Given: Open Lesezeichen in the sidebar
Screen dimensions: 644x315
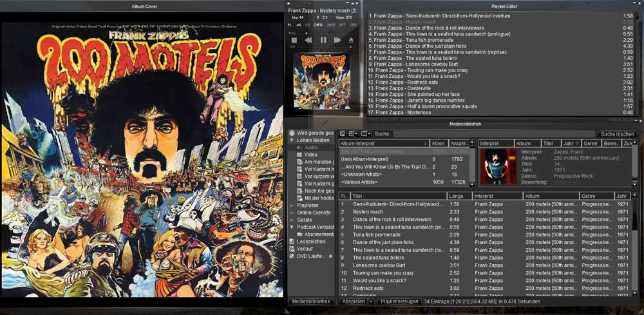Looking at the screenshot, I should [x=310, y=242].
